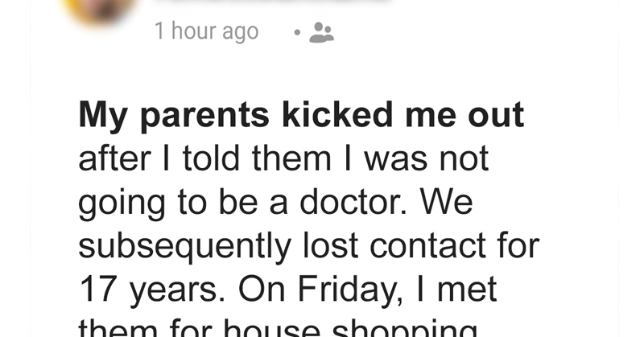This screenshot has height=337, width=644.
Task: Click the word 'kicked' in bold headline
Action: [x=337, y=114]
